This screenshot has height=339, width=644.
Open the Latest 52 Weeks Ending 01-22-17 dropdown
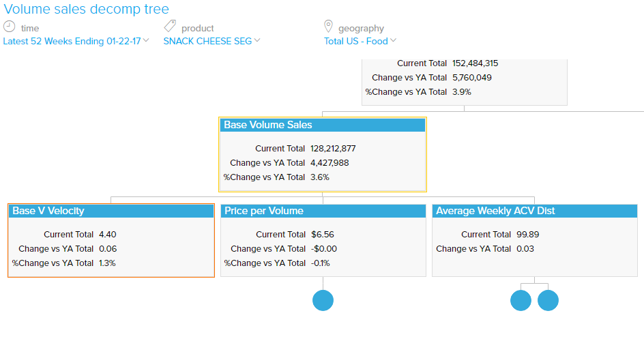coord(76,41)
